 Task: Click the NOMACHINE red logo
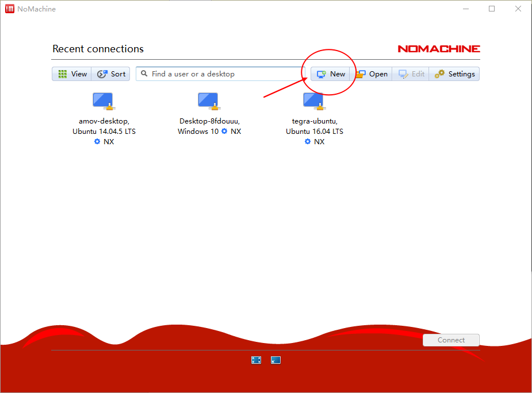coord(439,49)
